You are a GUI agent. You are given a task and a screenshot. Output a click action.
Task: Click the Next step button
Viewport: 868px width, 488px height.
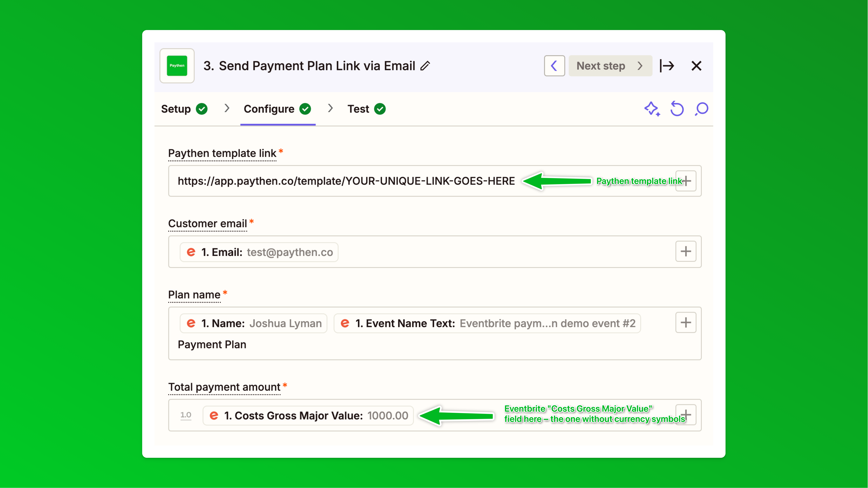tap(610, 66)
